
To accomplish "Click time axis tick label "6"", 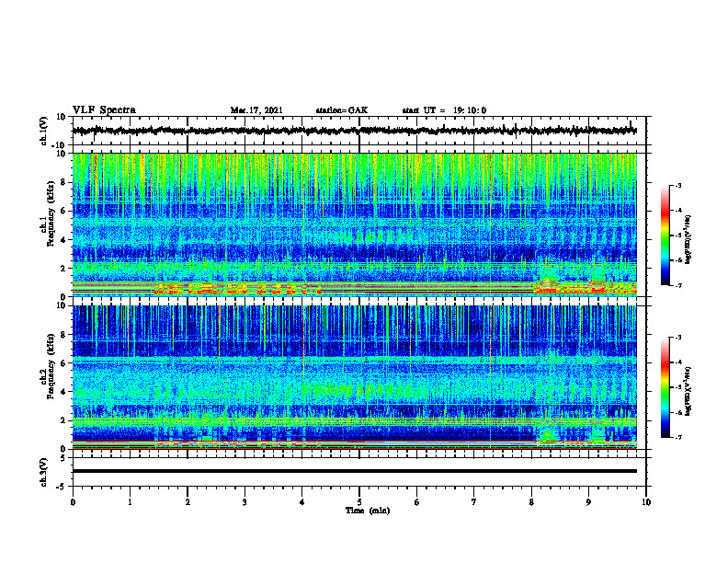I will click(x=417, y=502).
